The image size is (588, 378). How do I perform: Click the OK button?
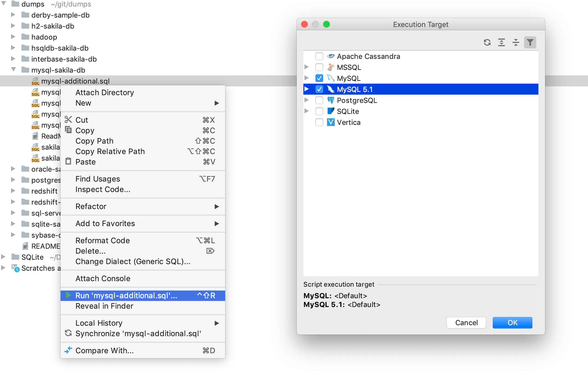point(512,322)
